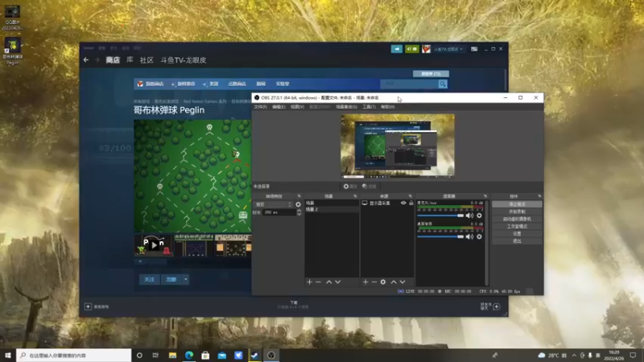Pop out the 来源 dock panel icon

coord(410,196)
